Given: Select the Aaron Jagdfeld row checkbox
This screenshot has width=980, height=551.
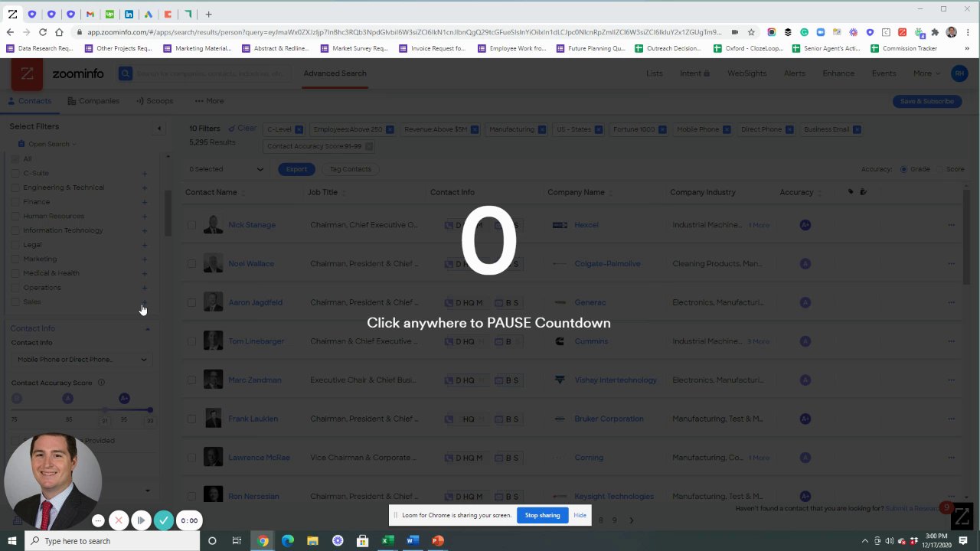Looking at the screenshot, I should (x=191, y=302).
